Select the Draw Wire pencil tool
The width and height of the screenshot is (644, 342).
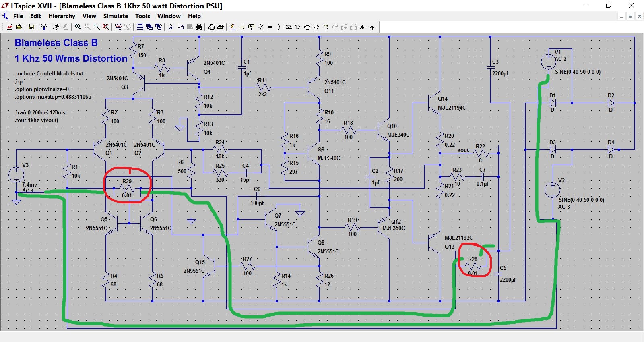[233, 27]
